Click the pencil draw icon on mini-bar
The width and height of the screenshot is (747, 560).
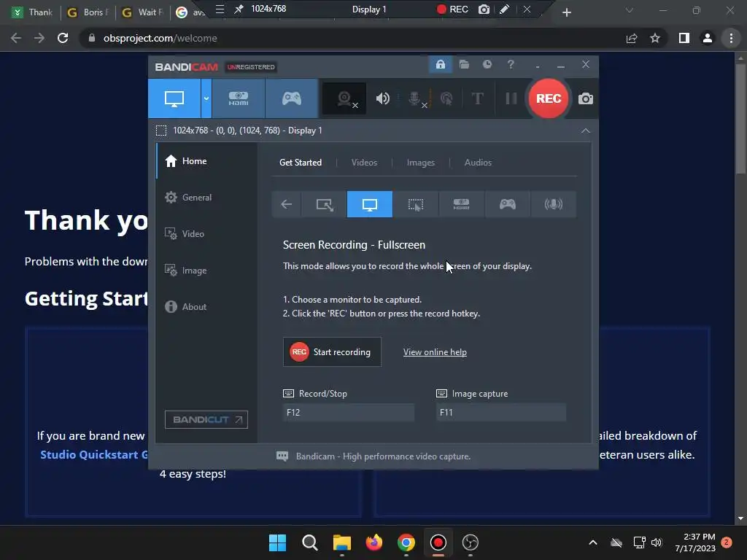point(504,9)
